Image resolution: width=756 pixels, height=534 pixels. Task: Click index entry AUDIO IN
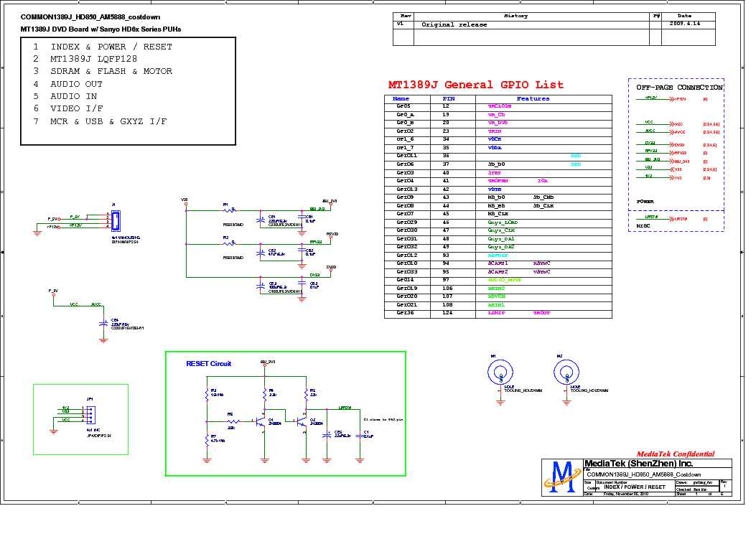(x=74, y=96)
